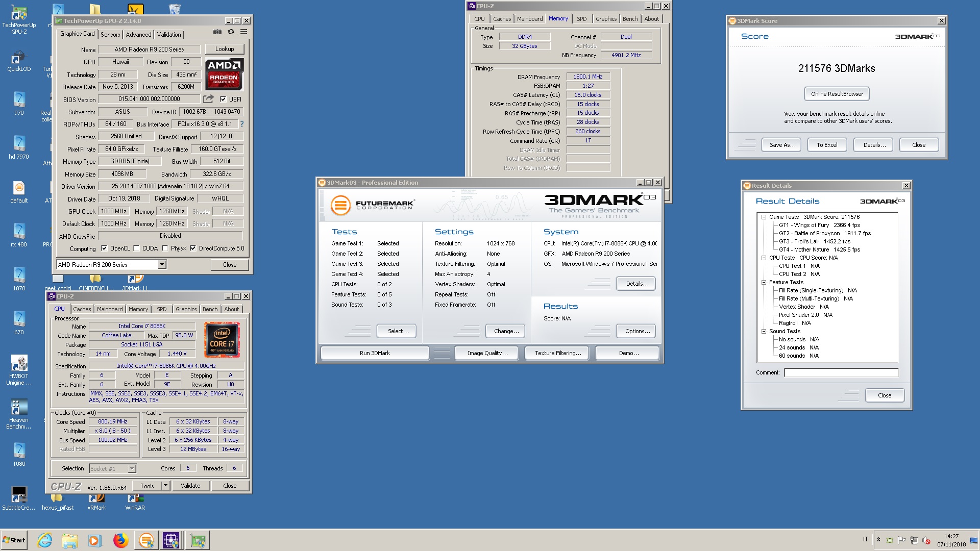Click the Image Quality... button
The width and height of the screenshot is (980, 551).
[487, 353]
